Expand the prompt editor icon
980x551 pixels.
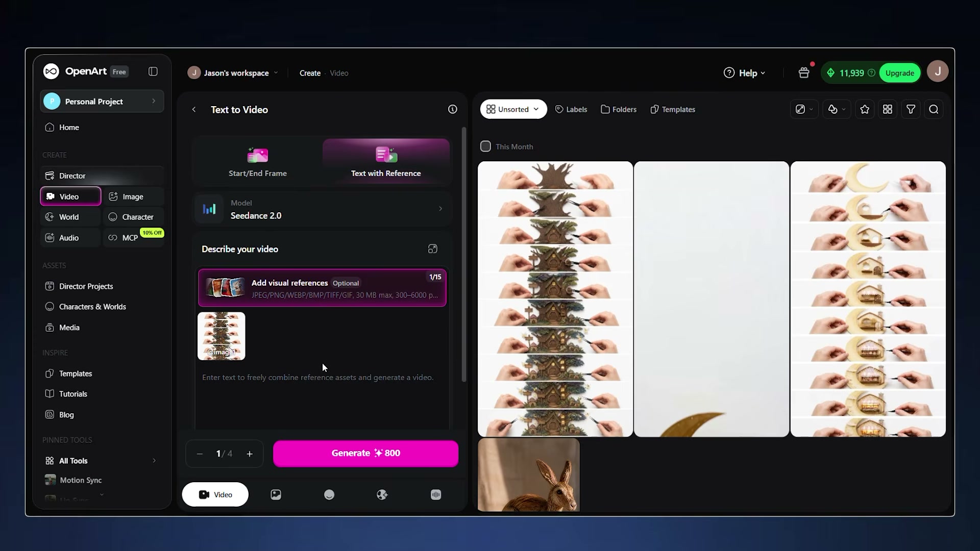coord(432,249)
